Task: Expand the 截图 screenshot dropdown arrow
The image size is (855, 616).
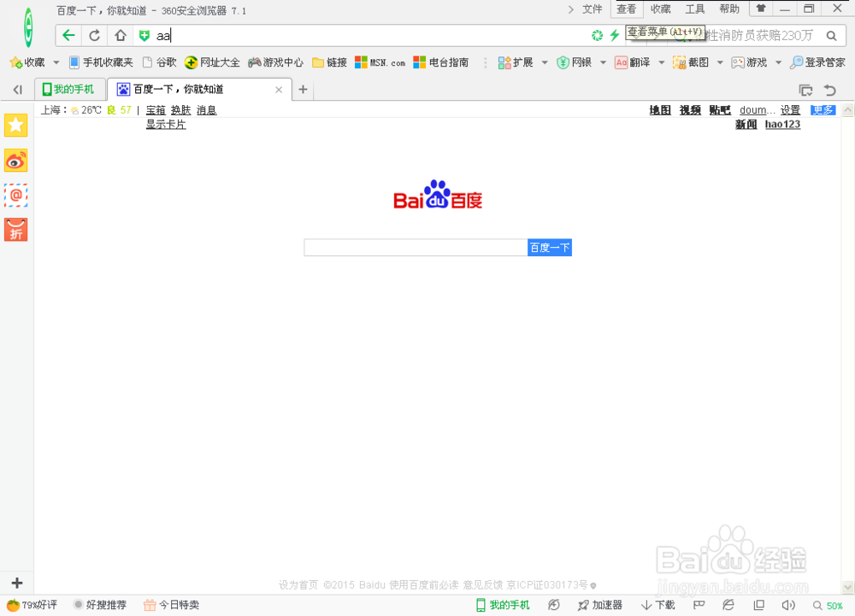Action: [720, 62]
